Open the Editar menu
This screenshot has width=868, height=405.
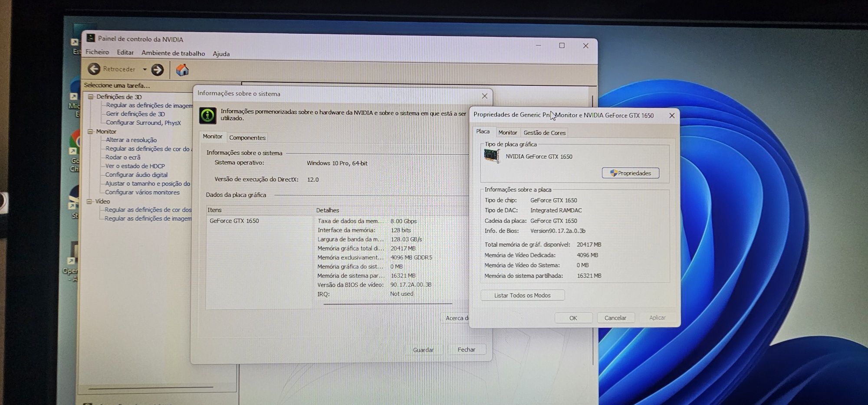[x=125, y=52]
